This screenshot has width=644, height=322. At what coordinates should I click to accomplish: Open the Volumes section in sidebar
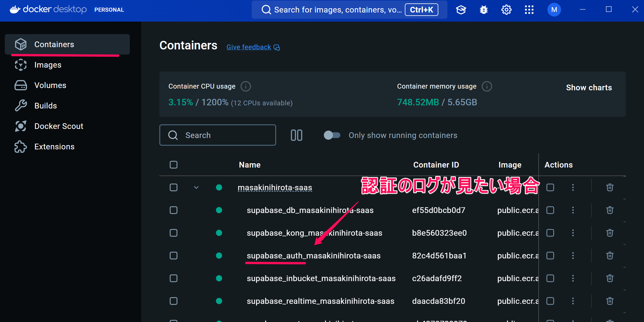coord(50,85)
